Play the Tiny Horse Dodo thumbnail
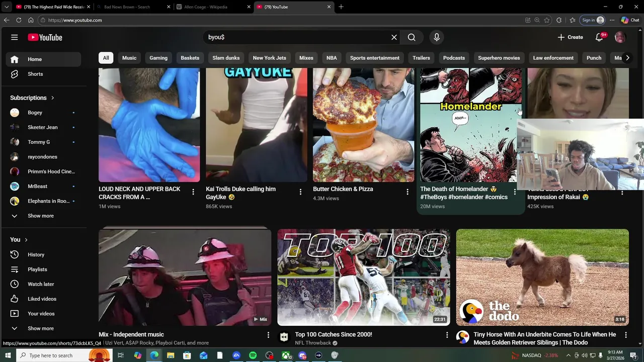The width and height of the screenshot is (644, 362). pyautogui.click(x=542, y=278)
